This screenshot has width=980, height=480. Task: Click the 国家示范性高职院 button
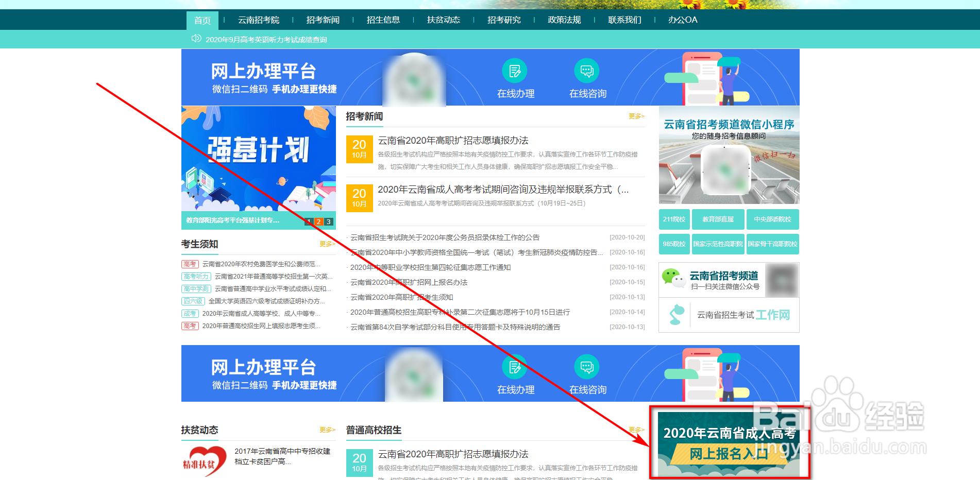click(718, 244)
